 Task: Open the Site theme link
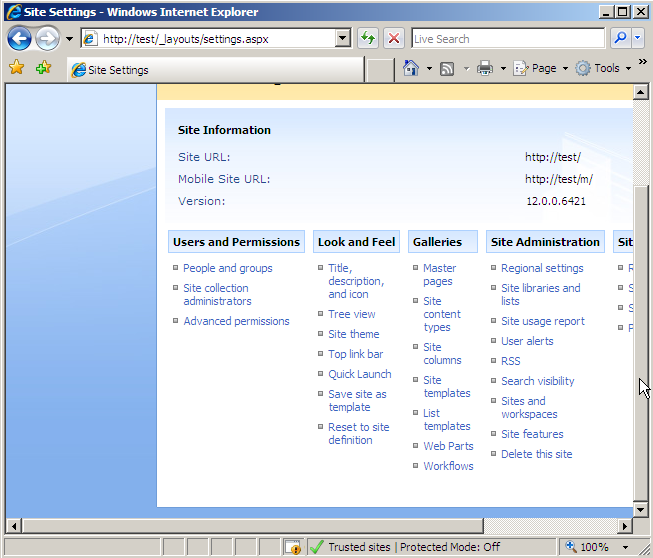(x=353, y=334)
